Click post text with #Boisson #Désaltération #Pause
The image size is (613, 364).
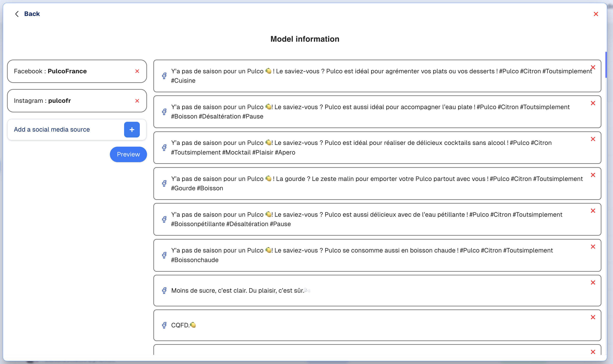[x=370, y=112]
